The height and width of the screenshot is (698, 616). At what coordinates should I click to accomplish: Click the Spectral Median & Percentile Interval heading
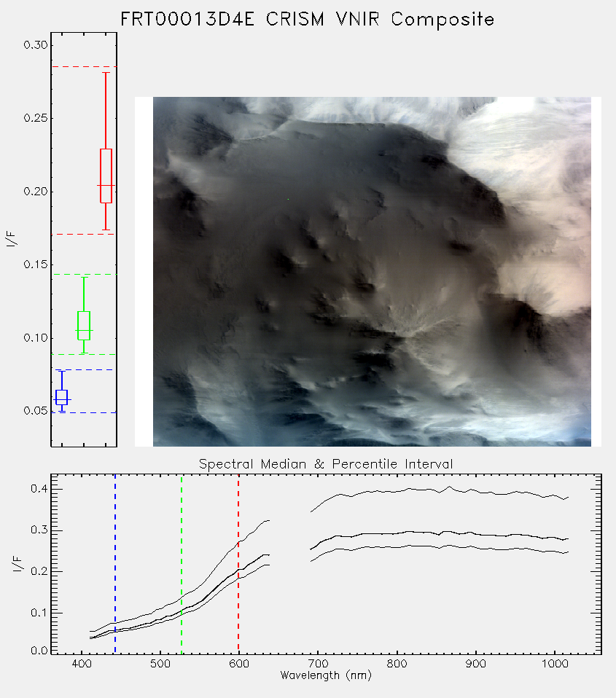326,464
